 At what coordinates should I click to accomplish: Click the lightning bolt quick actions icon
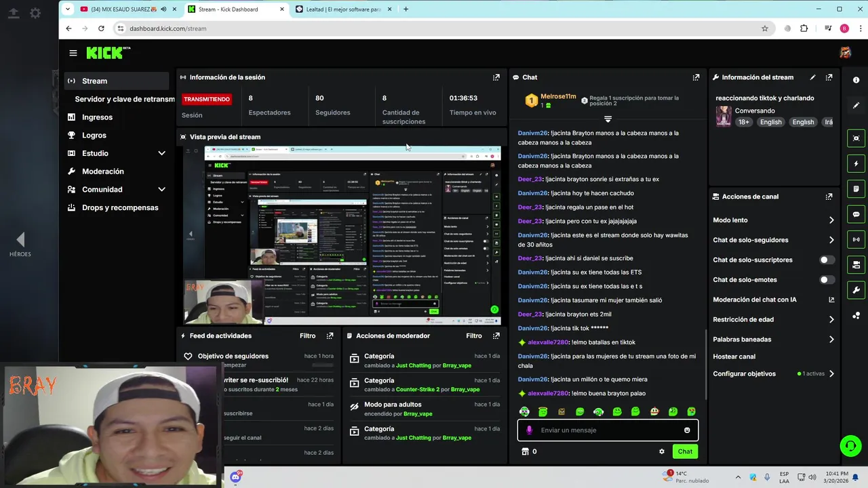(x=856, y=163)
